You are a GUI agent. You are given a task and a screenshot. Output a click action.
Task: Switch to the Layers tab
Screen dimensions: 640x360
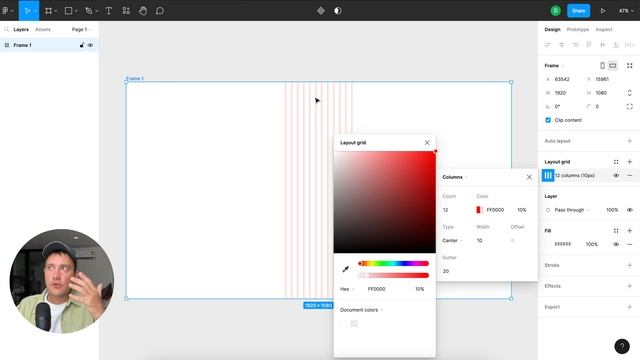click(21, 29)
